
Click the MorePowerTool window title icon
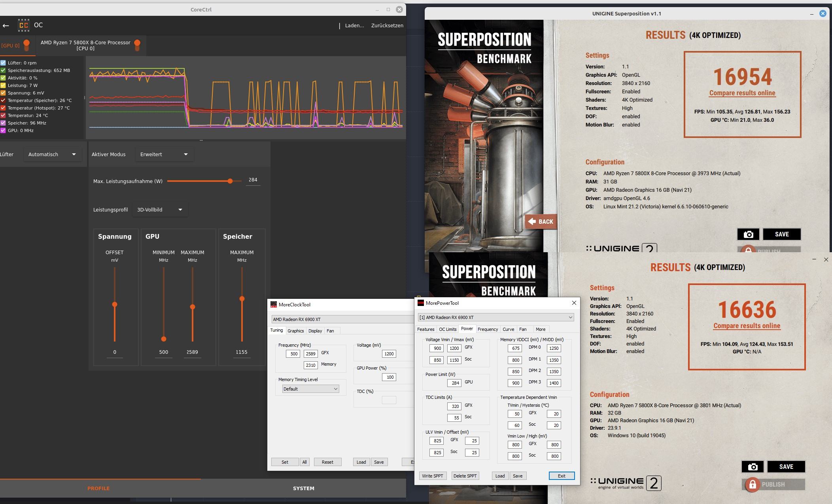coord(421,303)
